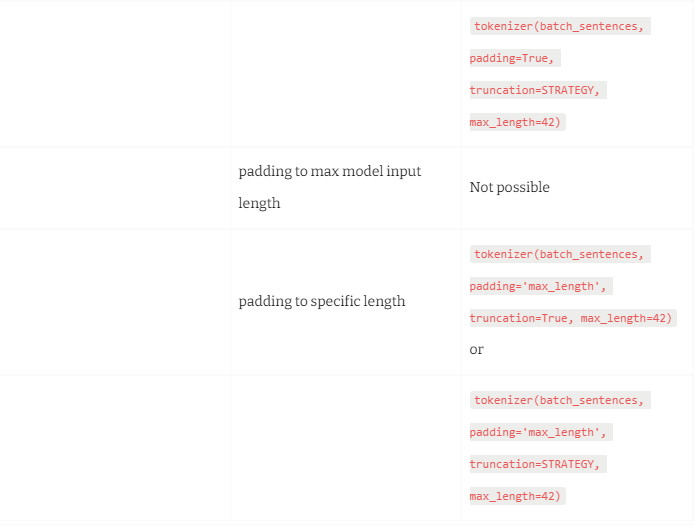The width and height of the screenshot is (696, 530).
Task: Click "padding='max_length'," above the "truncation=True" line
Action: click(x=540, y=286)
